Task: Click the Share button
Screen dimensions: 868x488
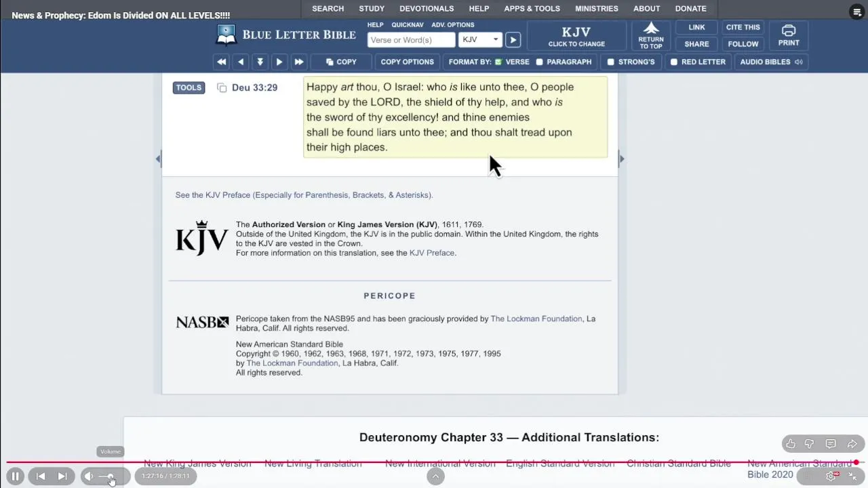Action: (696, 44)
